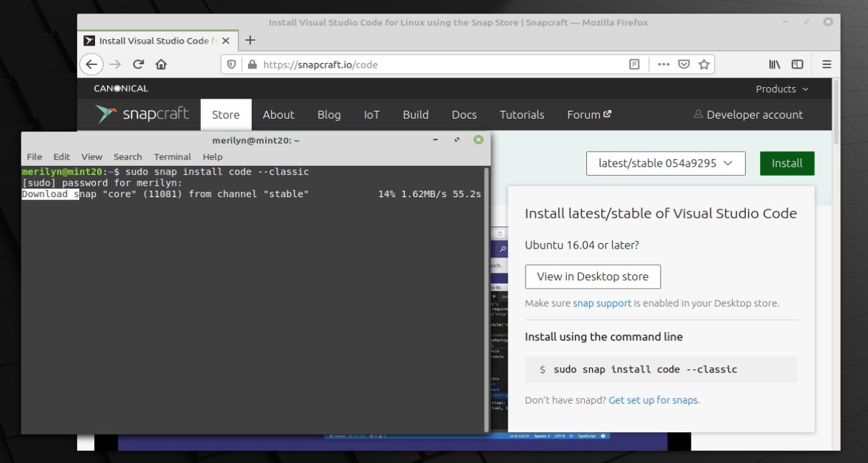This screenshot has height=463, width=868.
Task: Open the Firefox home page icon
Action: click(161, 64)
